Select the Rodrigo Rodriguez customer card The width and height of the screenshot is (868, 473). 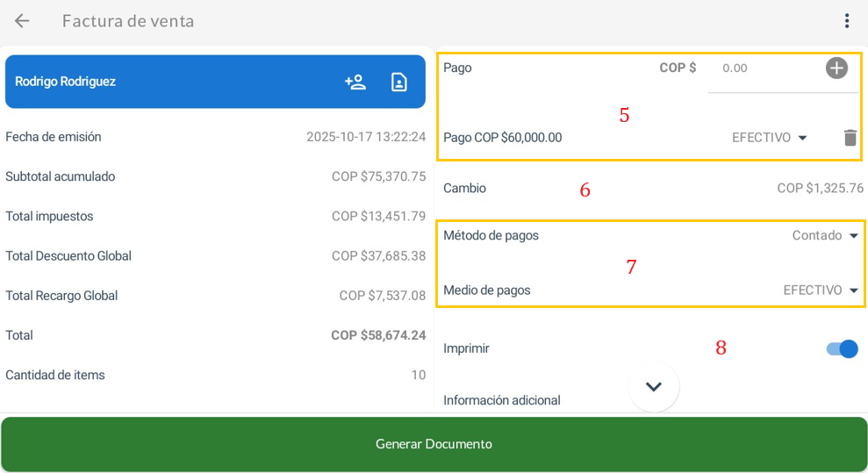tap(176, 82)
